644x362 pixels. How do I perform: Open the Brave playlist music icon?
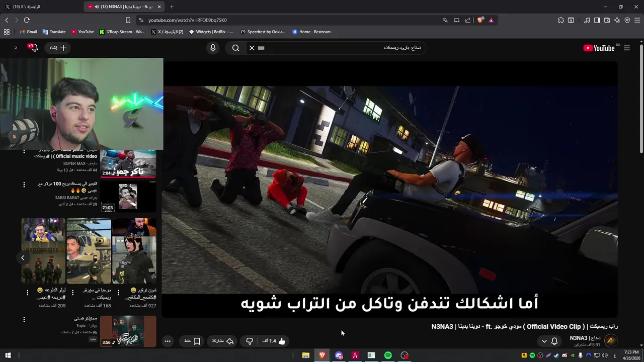(x=587, y=20)
